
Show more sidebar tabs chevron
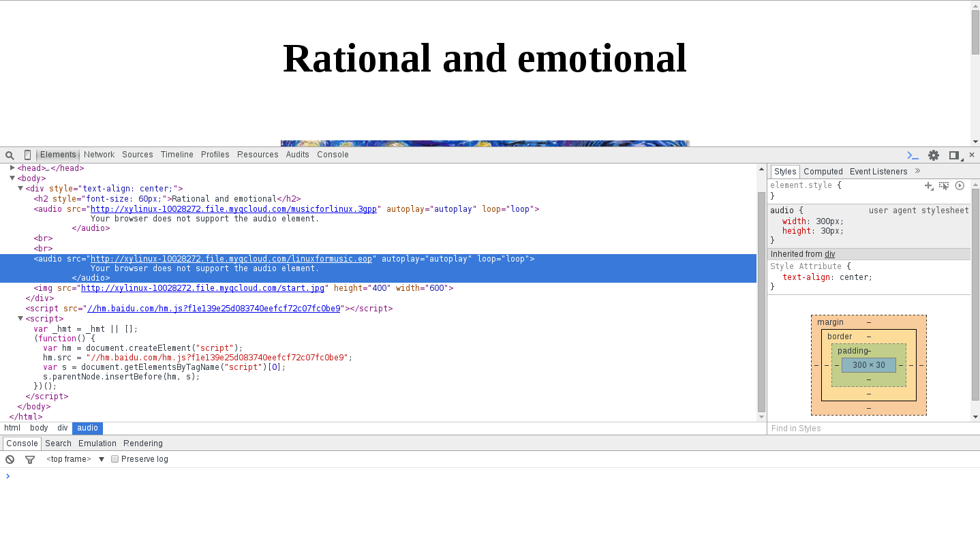coord(917,171)
